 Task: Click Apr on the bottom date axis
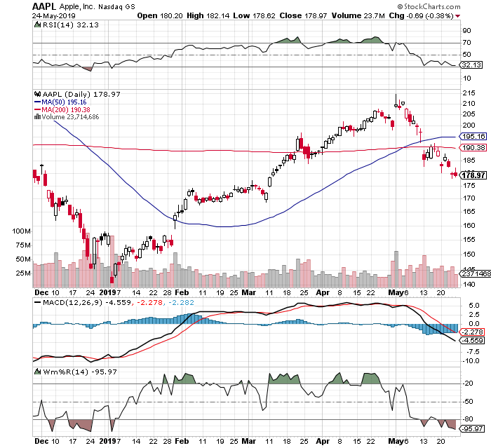pyautogui.click(x=323, y=441)
